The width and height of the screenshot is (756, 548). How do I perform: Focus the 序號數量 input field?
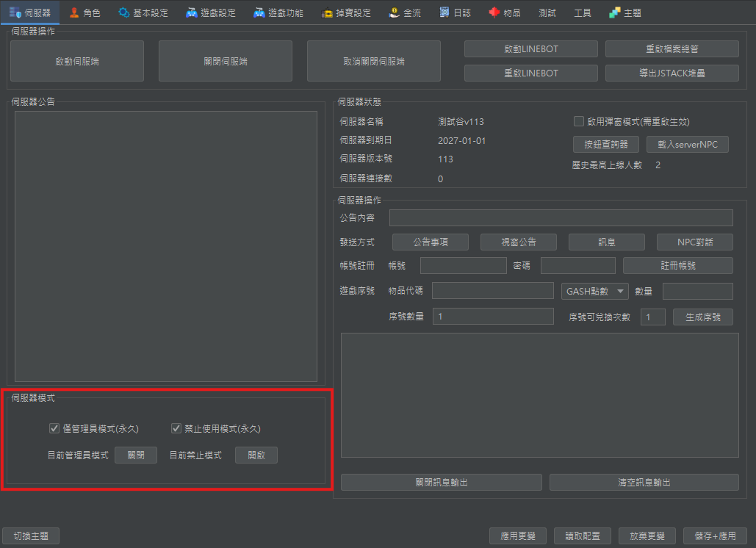pos(493,316)
